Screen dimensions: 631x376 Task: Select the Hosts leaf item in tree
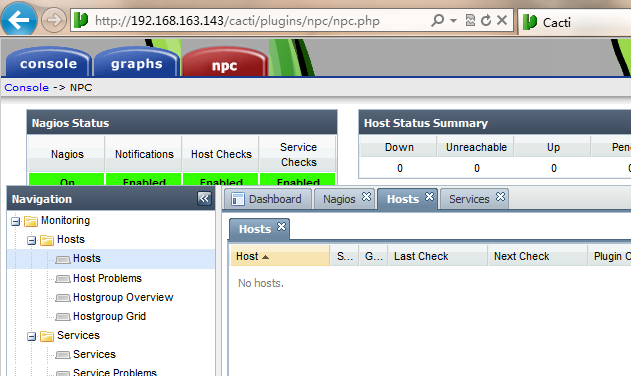pos(87,258)
